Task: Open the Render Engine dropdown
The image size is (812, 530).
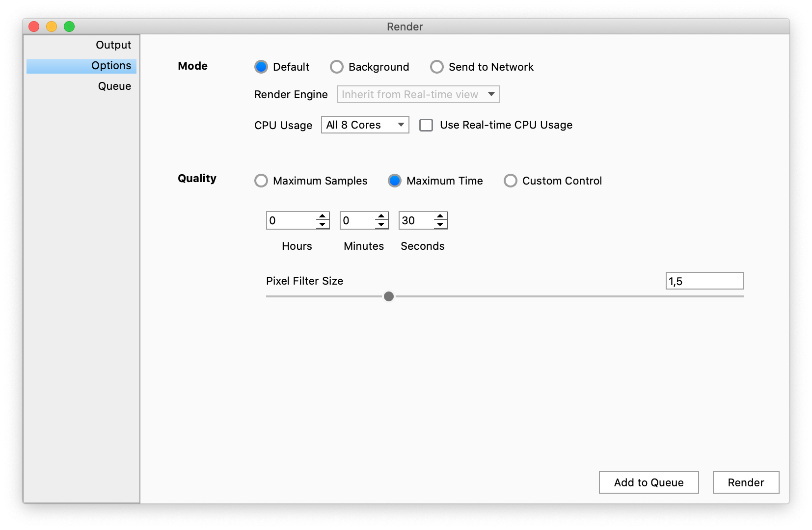Action: tap(417, 94)
